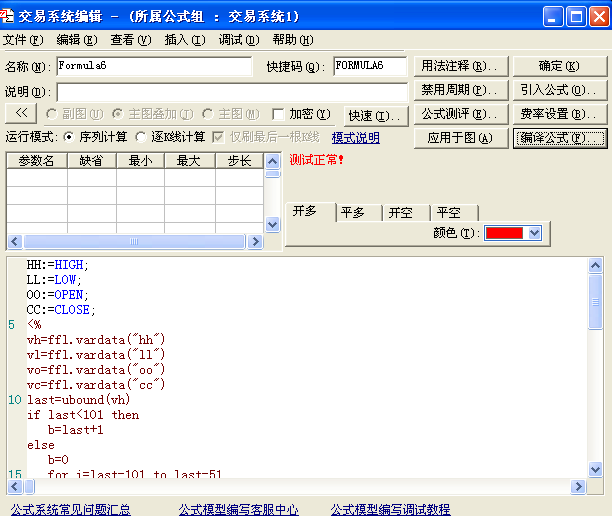Click the 用法注释(R) button
Image resolution: width=612 pixels, height=516 pixels.
click(x=461, y=66)
